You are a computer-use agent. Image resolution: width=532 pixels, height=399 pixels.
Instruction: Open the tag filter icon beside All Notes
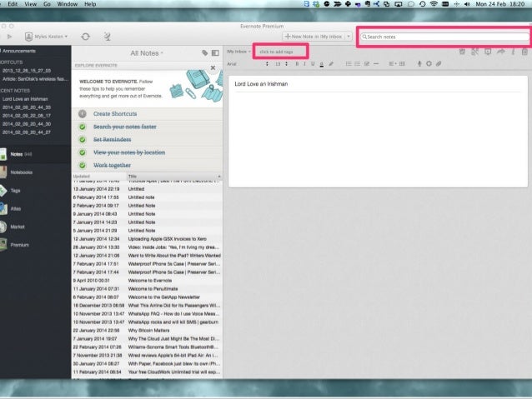pyautogui.click(x=204, y=52)
